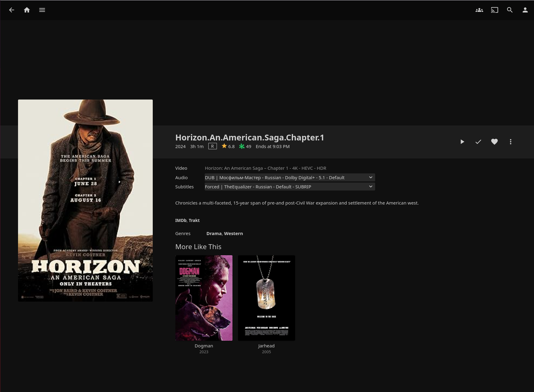Go back using the arrow icon
This screenshot has width=534, height=392.
point(12,10)
